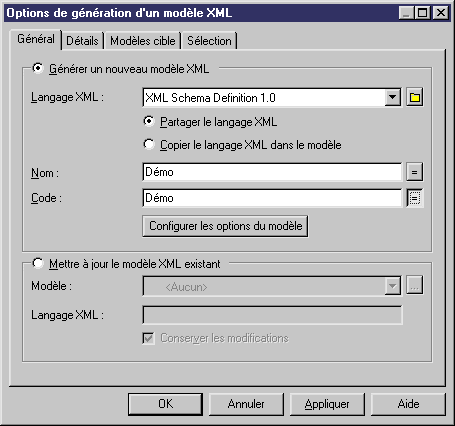Maximize the XML generation options dialog

[x=423, y=13]
